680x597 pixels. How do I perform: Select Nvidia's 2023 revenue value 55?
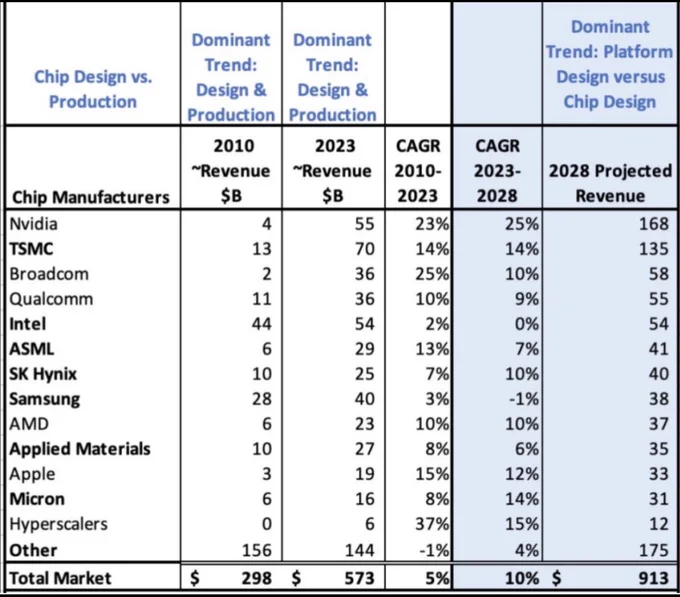(364, 224)
